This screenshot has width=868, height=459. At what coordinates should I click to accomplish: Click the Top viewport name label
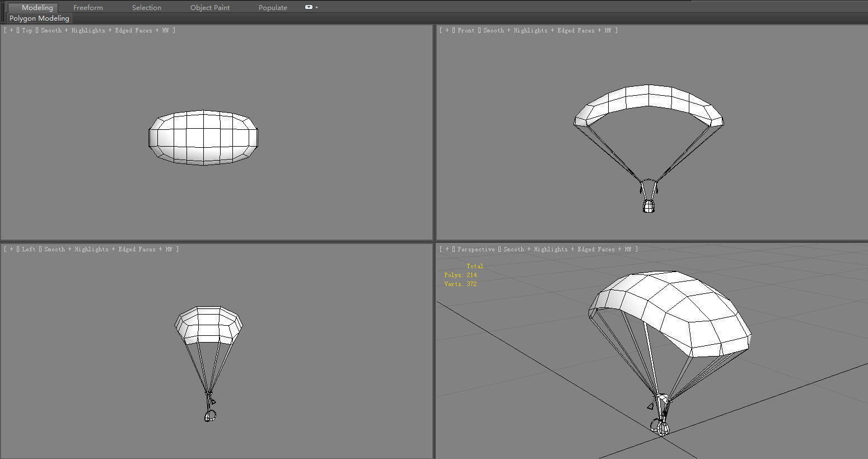27,30
